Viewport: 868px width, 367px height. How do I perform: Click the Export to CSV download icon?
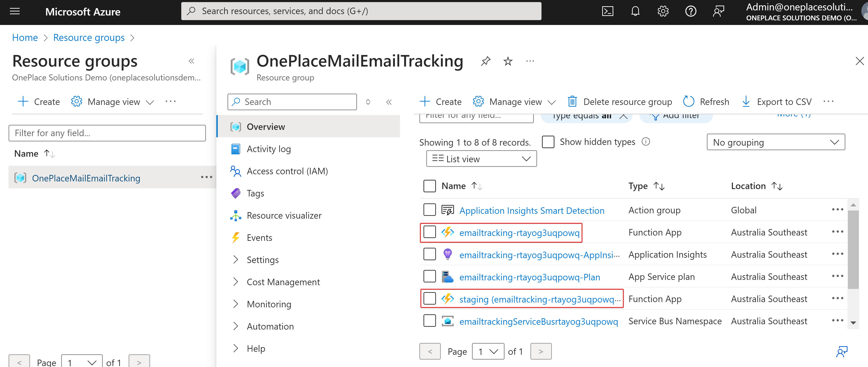point(746,101)
